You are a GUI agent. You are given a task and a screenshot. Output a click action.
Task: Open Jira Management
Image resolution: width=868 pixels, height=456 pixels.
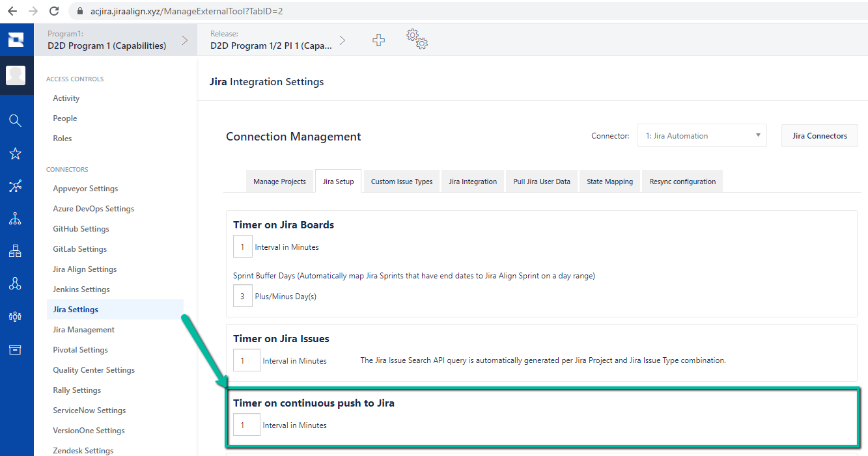84,330
